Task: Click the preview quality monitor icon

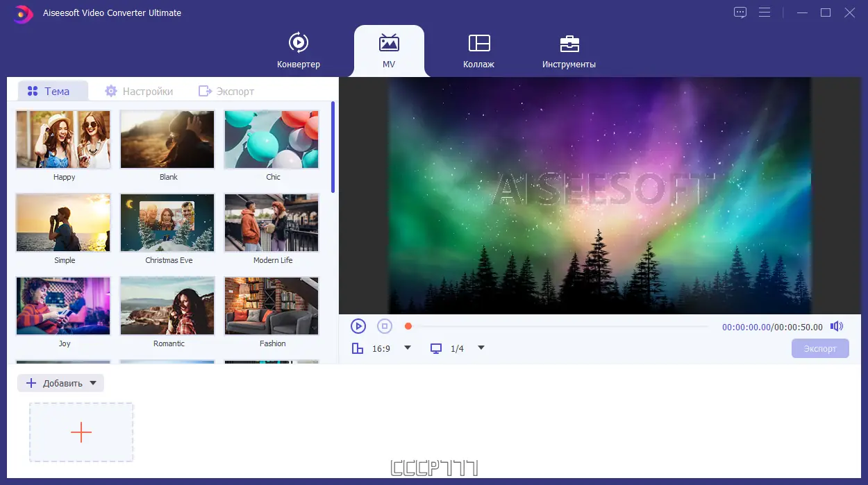Action: [436, 348]
